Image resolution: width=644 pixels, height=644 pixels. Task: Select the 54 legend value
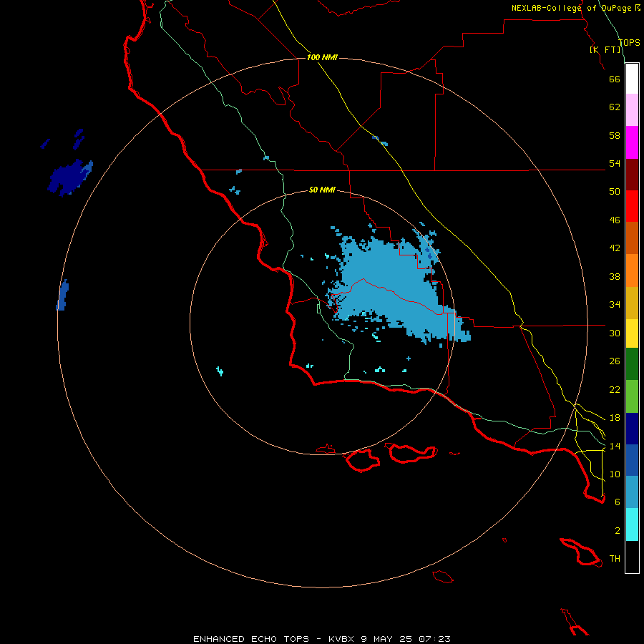click(615, 163)
